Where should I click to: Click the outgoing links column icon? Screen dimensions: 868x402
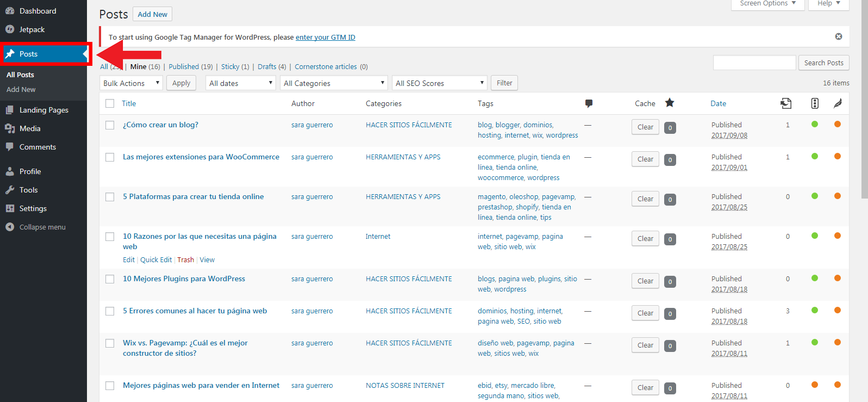click(786, 103)
